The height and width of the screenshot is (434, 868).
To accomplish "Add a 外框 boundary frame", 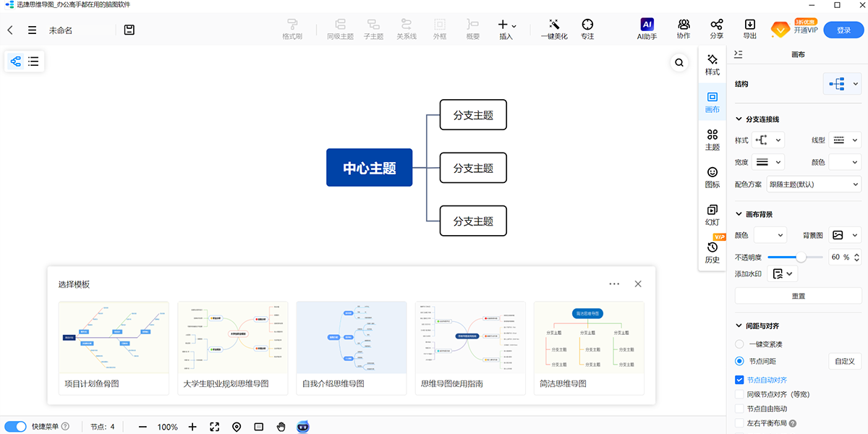I will coord(440,29).
